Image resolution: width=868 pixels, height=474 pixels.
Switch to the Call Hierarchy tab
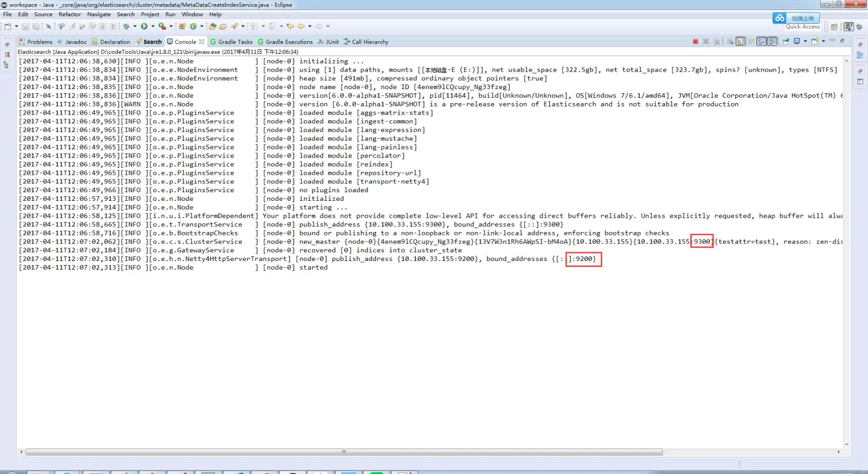coord(366,42)
